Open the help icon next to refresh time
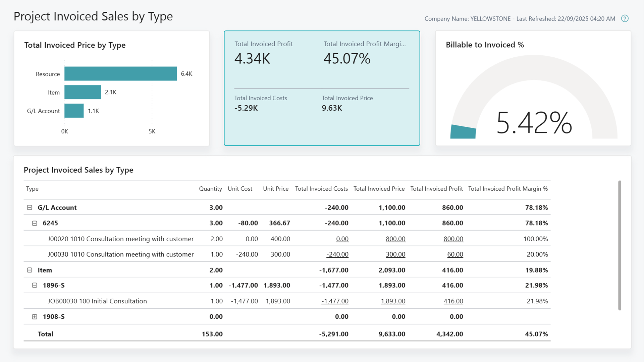This screenshot has height=362, width=644. tap(625, 19)
